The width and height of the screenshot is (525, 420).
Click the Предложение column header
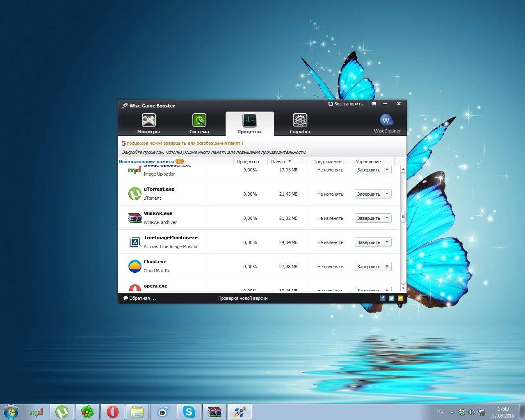point(328,162)
